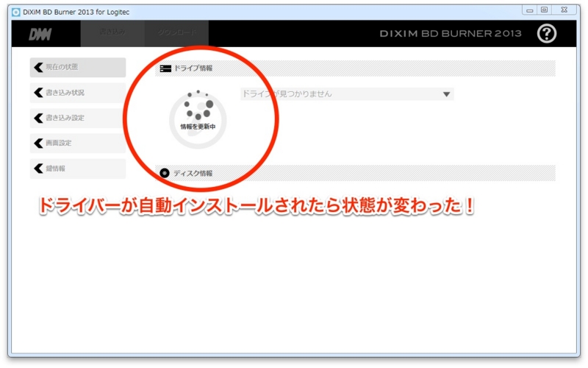Click the disc icon beside ディスク情報
Image resolution: width=588 pixels, height=368 pixels.
pyautogui.click(x=165, y=173)
